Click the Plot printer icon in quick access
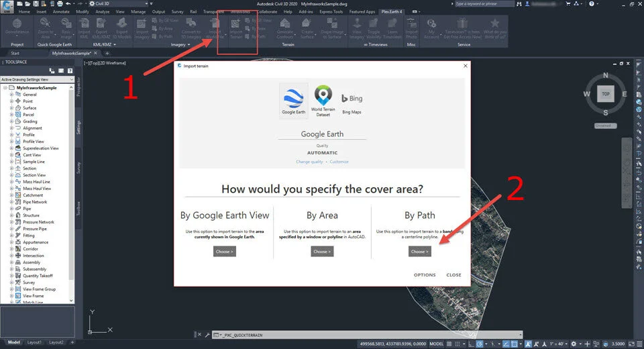 tap(60, 4)
